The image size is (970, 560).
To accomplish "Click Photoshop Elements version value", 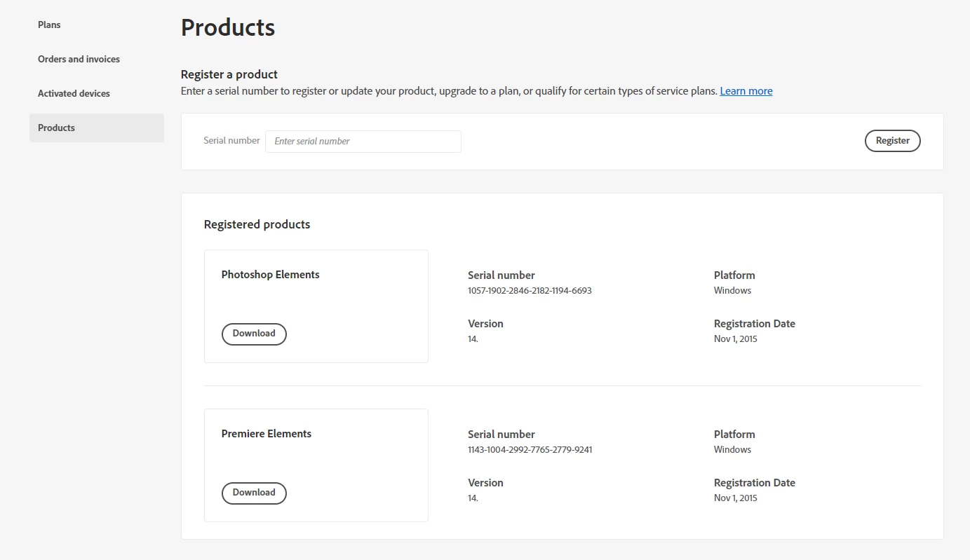I will click(473, 339).
